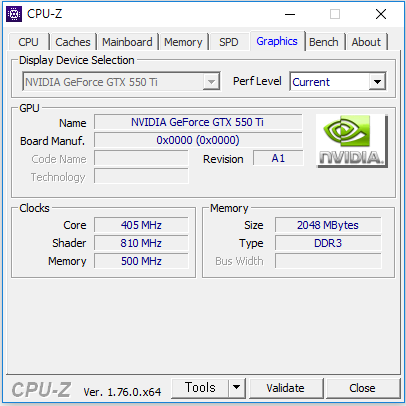This screenshot has height=406, width=406.
Task: Open the Caches tab
Action: click(x=73, y=42)
